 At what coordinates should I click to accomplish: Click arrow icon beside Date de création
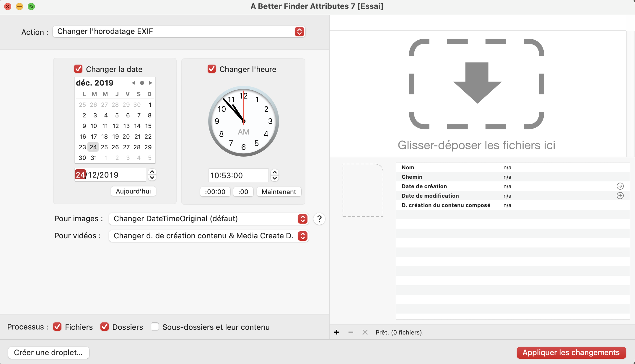(620, 186)
